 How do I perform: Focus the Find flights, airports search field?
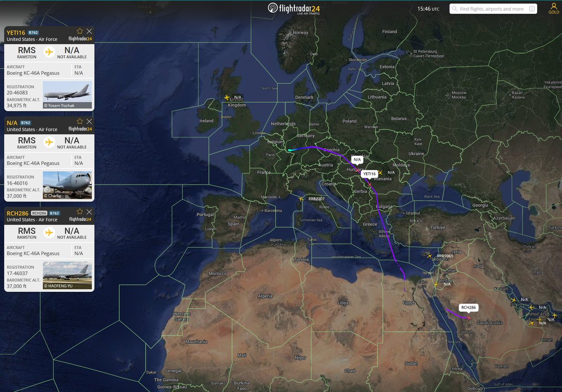(493, 8)
